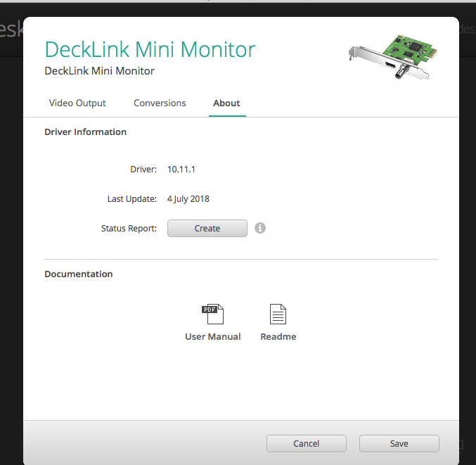This screenshot has height=465, width=476.
Task: Click the DeckLink card product image
Action: point(393,57)
